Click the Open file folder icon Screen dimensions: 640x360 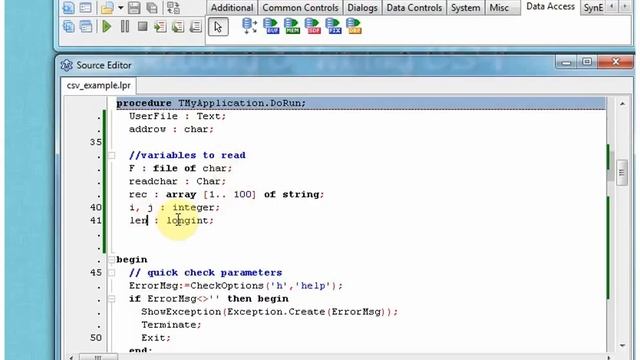click(x=107, y=7)
